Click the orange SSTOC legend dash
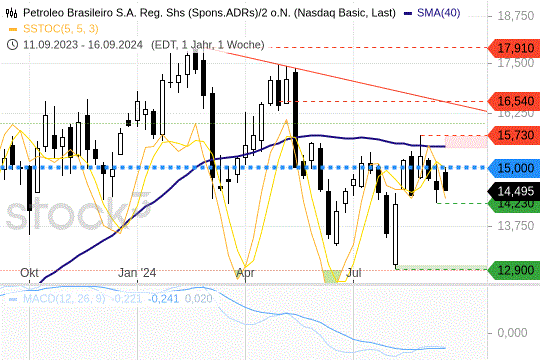 point(13,29)
